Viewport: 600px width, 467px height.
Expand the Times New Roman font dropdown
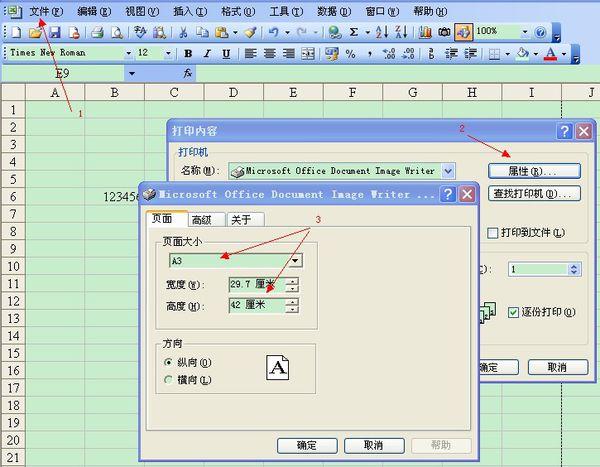pyautogui.click(x=129, y=53)
